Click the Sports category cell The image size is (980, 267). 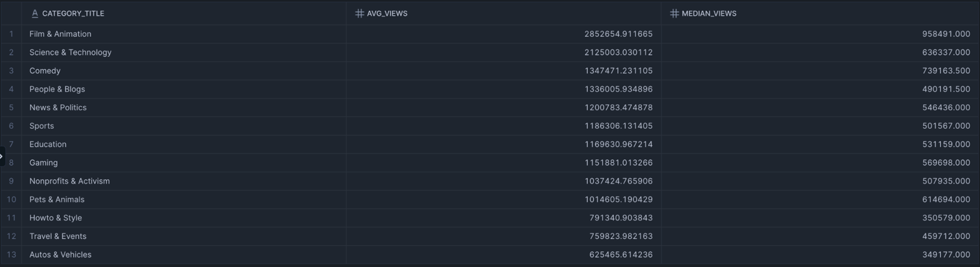[184, 126]
